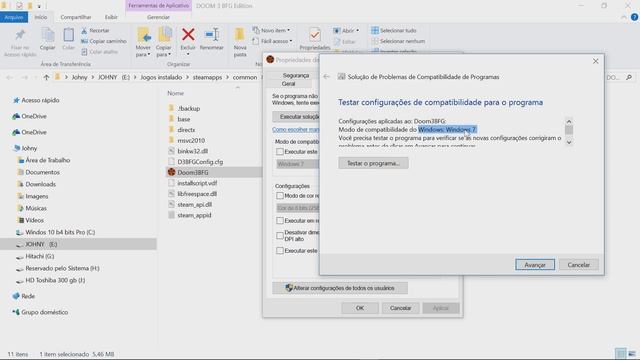Switch to the Exibir ribbon tab
The image size is (640, 360).
pyautogui.click(x=111, y=17)
